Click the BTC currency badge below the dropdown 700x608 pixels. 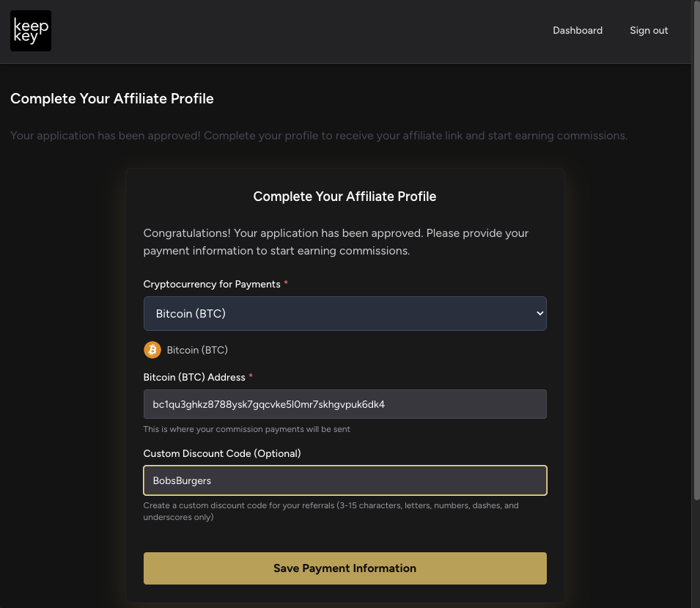[185, 350]
